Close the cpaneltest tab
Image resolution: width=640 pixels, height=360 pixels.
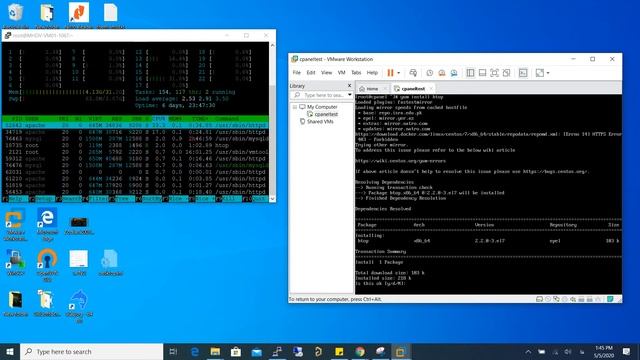pyautogui.click(x=431, y=89)
